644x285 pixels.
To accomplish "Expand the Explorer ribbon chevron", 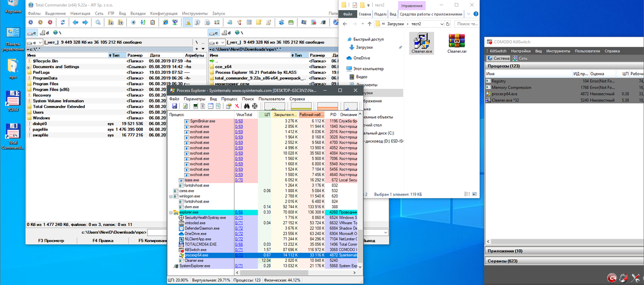I will point(469,15).
